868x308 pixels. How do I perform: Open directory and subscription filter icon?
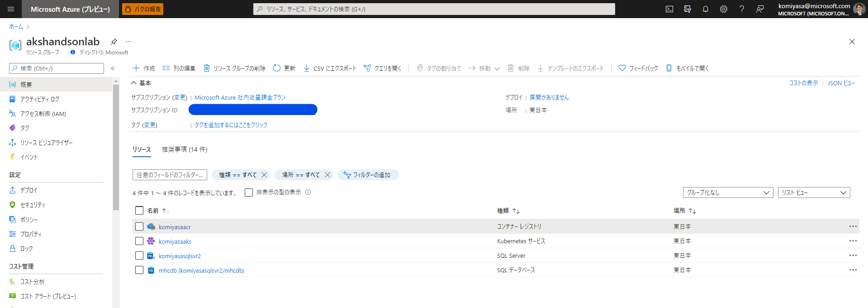coord(688,9)
